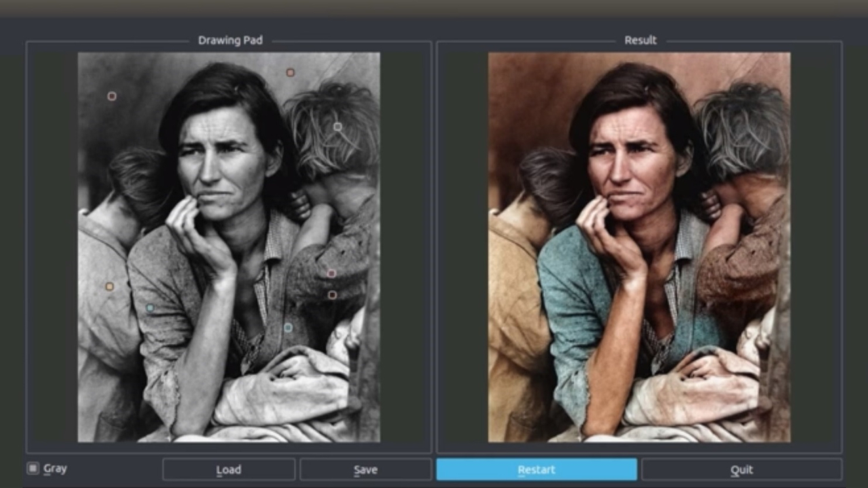The width and height of the screenshot is (868, 488).
Task: Select the brown color point on the top background
Action: pyautogui.click(x=290, y=73)
